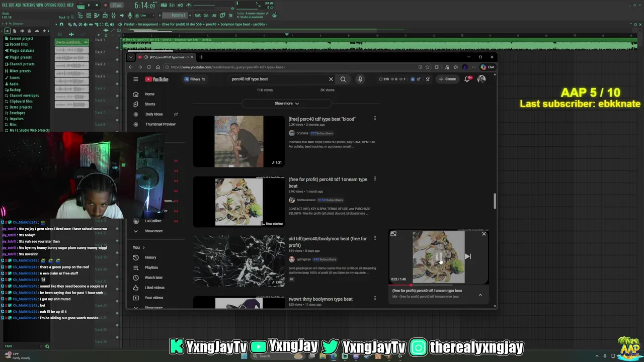This screenshot has width=644, height=362.
Task: Toggle the Shift key button in FL toolbar
Action: click(x=198, y=15)
